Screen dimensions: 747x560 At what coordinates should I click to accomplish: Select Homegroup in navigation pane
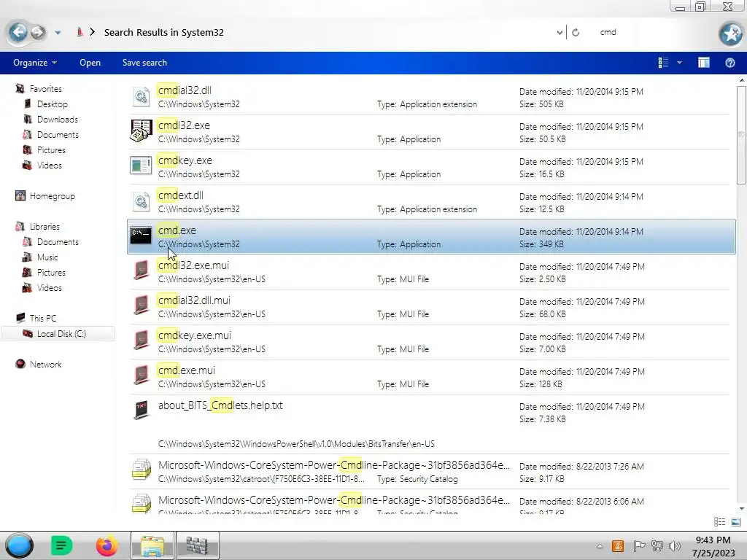coord(52,195)
